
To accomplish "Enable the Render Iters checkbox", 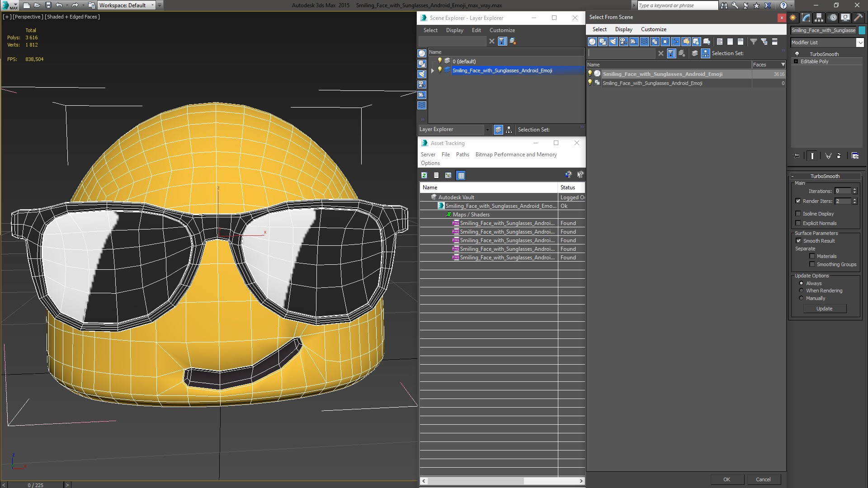I will [798, 201].
